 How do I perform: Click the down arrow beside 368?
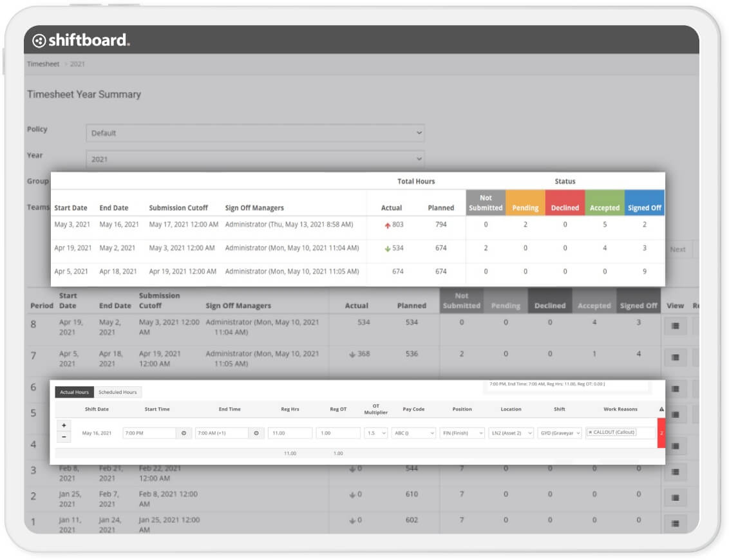(352, 355)
